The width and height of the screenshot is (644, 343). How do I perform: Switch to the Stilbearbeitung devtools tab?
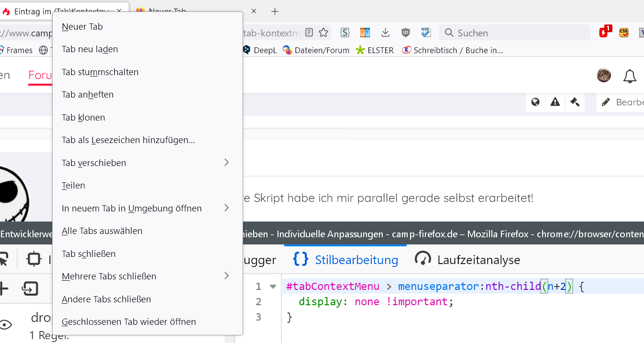click(345, 260)
